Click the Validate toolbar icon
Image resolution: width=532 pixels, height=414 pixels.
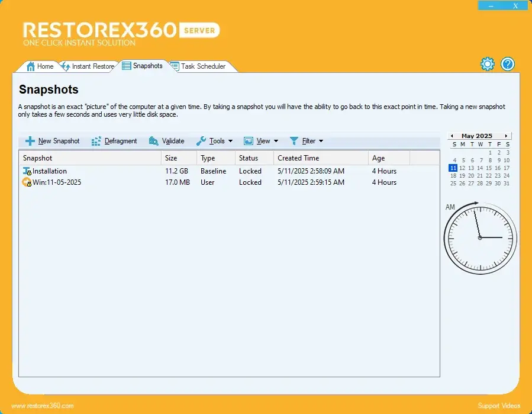tap(154, 141)
